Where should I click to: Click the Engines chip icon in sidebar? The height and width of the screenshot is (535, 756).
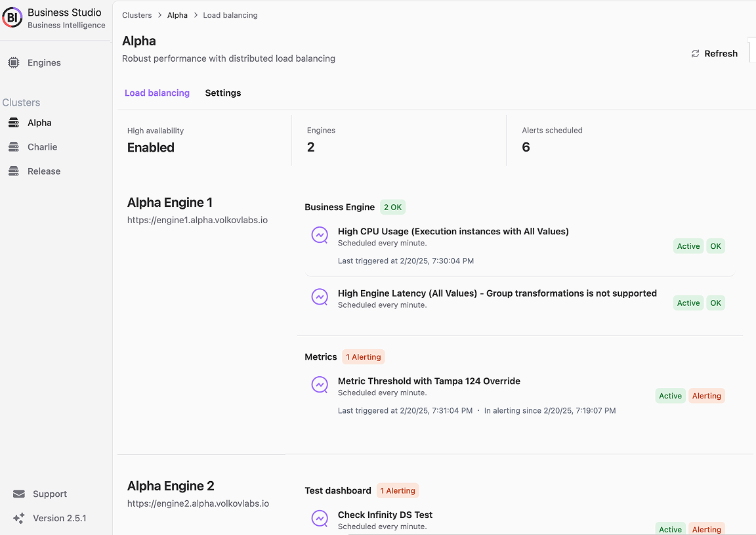[14, 63]
